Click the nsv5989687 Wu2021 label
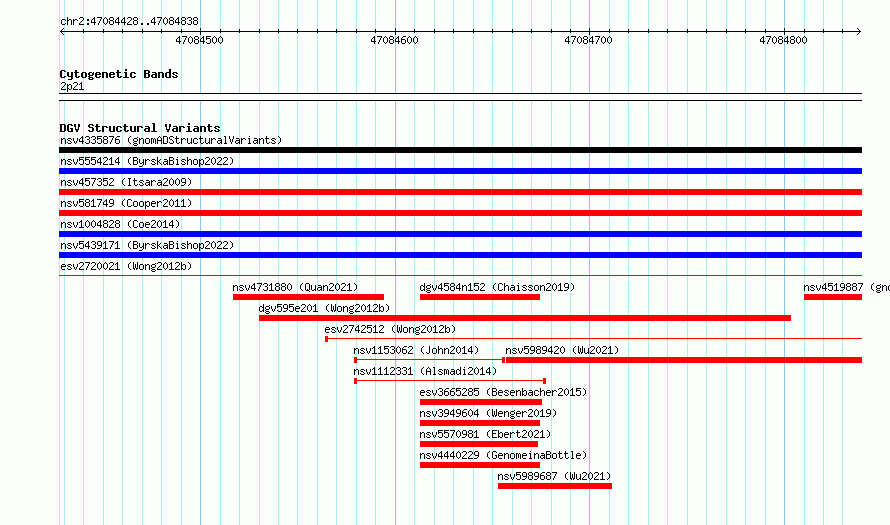This screenshot has width=890, height=525. 554,476
